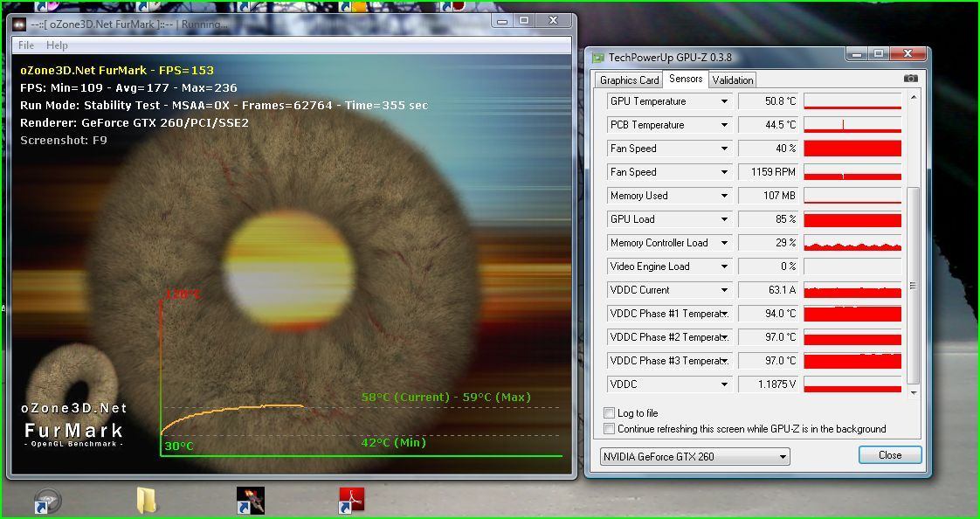Viewport: 980px width, 519px height.
Task: Open the VDDC Phase #2 Temperature dropdown
Action: (724, 337)
